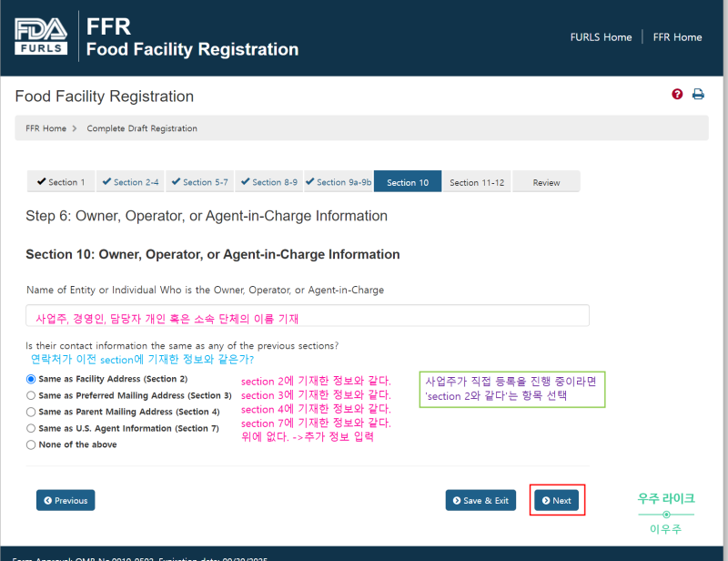Click Complete Draft Registration breadcrumb
This screenshot has width=728, height=561.
142,128
